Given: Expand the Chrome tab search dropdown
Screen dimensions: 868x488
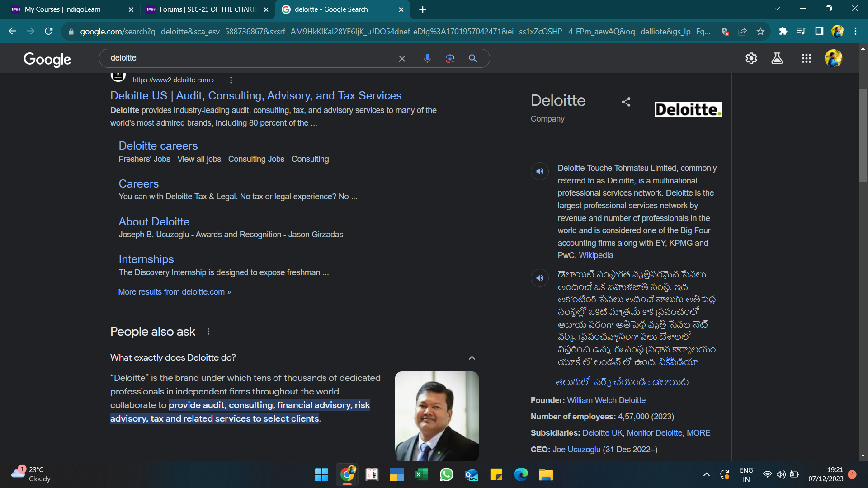Looking at the screenshot, I should point(777,9).
